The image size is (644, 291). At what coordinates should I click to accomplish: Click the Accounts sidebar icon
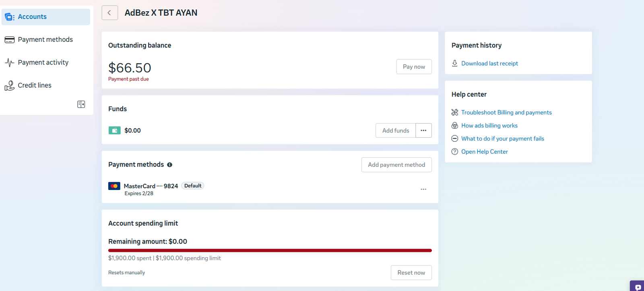10,17
